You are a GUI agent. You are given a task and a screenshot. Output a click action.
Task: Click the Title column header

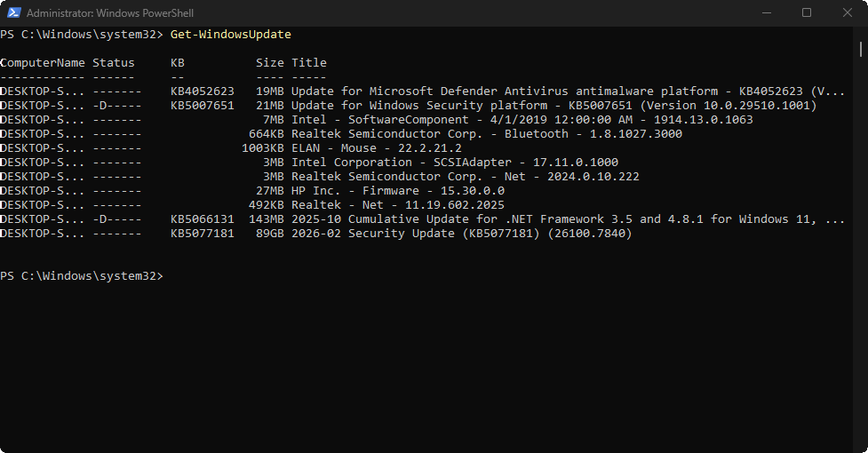(x=308, y=63)
